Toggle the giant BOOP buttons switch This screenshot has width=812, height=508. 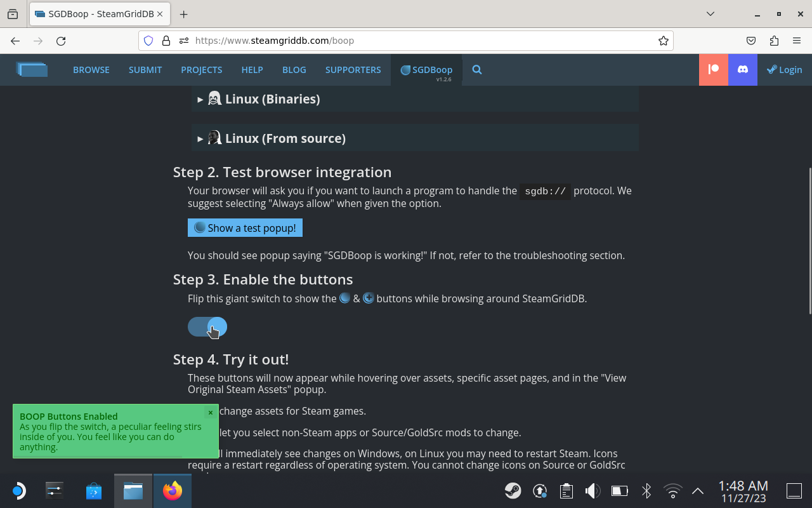click(x=207, y=327)
